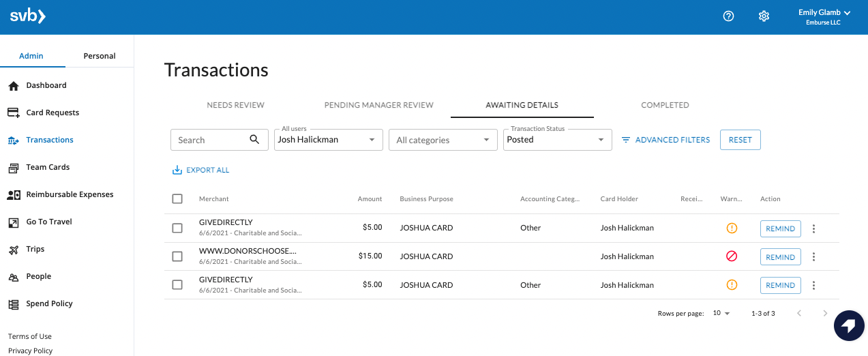Click the Transactions sidebar icon
The height and width of the screenshot is (356, 868).
pos(14,140)
